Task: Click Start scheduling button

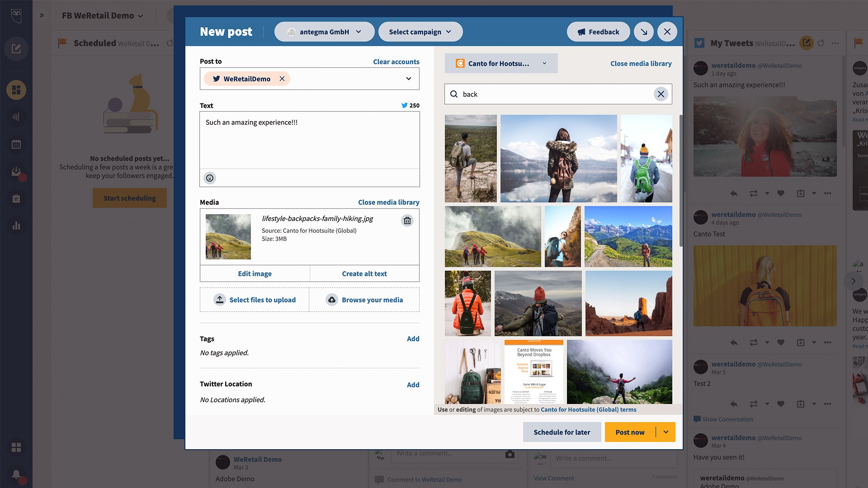Action: click(x=130, y=198)
